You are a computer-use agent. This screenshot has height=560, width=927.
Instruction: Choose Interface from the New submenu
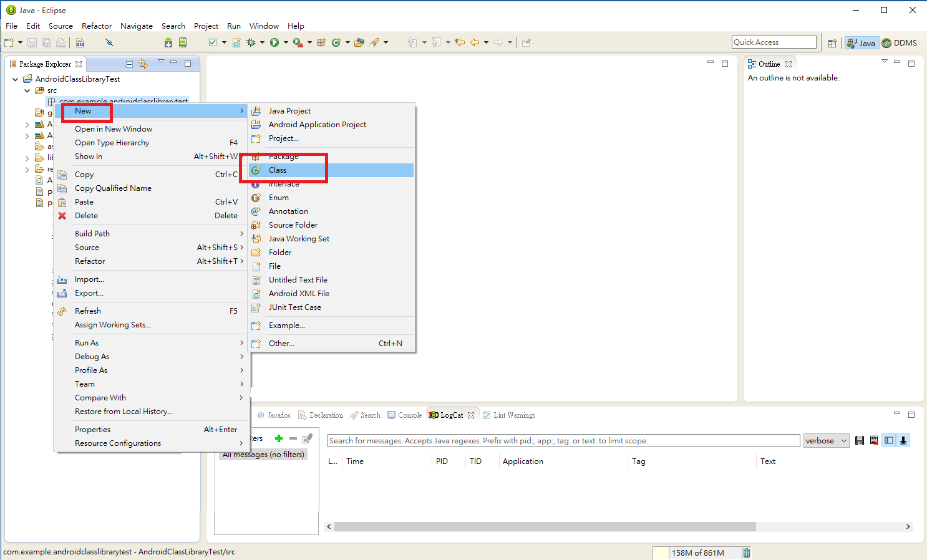point(331,184)
